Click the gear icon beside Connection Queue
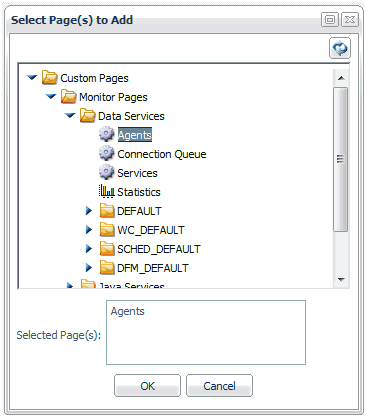Image resolution: width=366 pixels, height=417 pixels. point(106,154)
